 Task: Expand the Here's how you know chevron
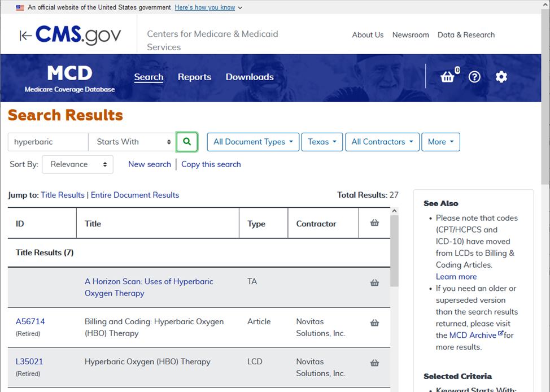pyautogui.click(x=240, y=8)
